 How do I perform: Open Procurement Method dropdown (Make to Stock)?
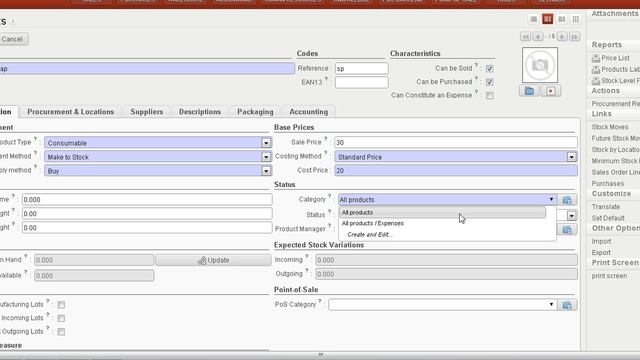coord(266,157)
